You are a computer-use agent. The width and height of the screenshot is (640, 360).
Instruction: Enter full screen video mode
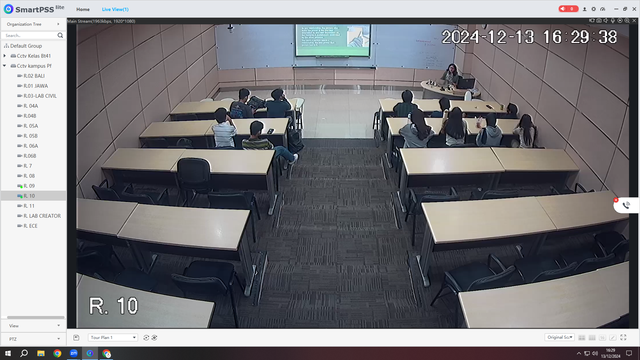[x=623, y=338]
